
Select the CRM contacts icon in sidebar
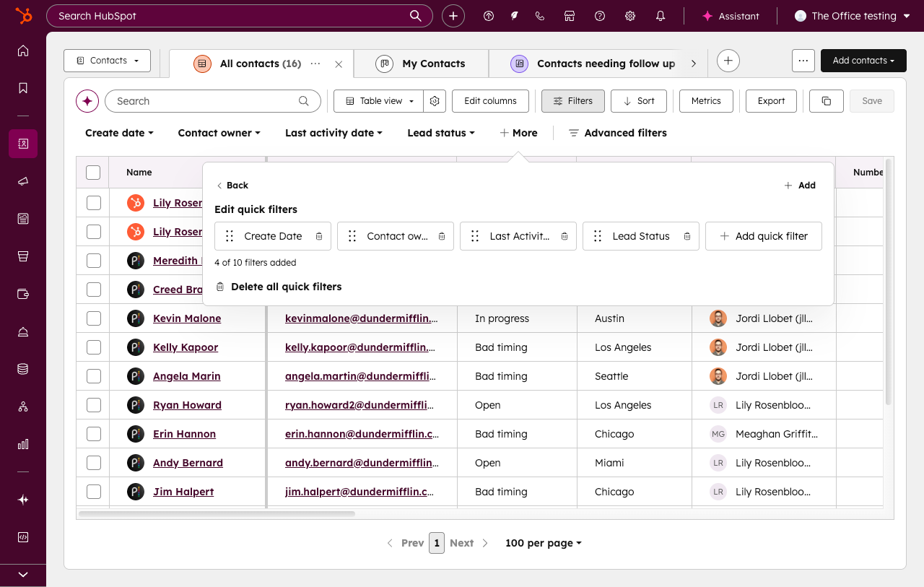point(22,144)
